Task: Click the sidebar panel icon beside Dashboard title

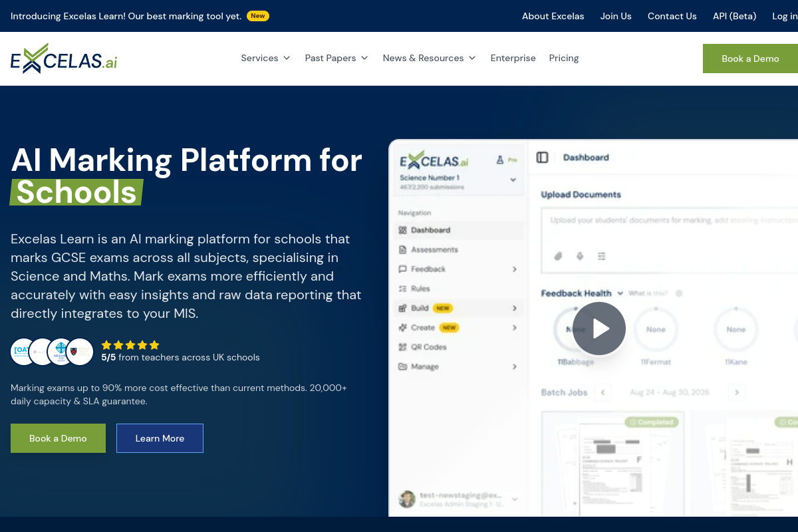Action: pyautogui.click(x=542, y=158)
